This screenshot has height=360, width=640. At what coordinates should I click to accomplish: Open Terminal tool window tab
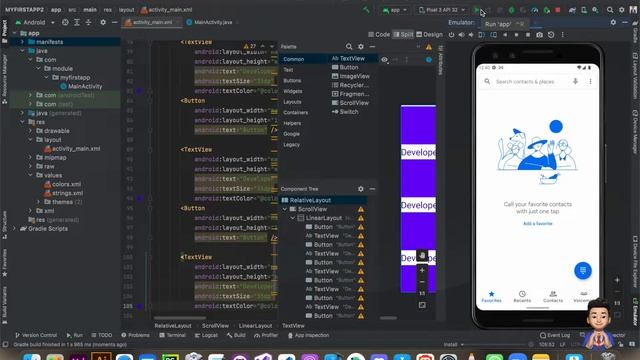click(173, 335)
